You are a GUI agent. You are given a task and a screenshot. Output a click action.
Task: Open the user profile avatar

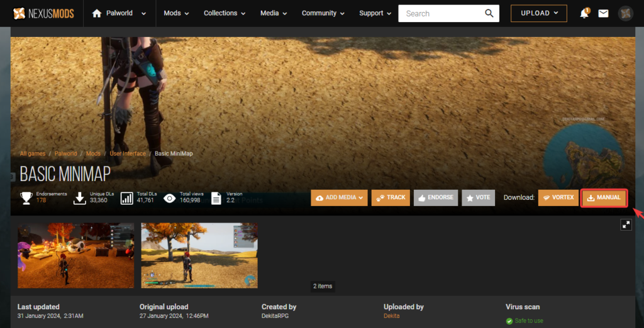click(x=625, y=13)
